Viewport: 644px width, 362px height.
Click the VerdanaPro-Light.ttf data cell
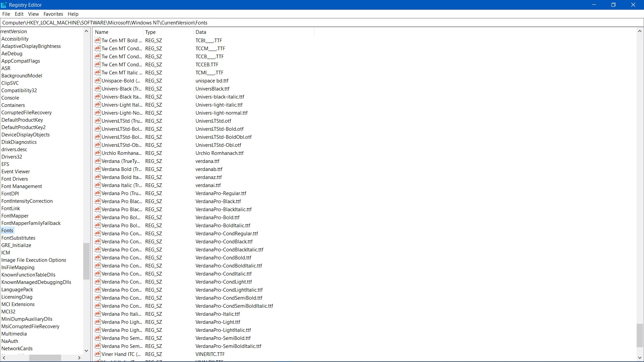tap(218, 322)
